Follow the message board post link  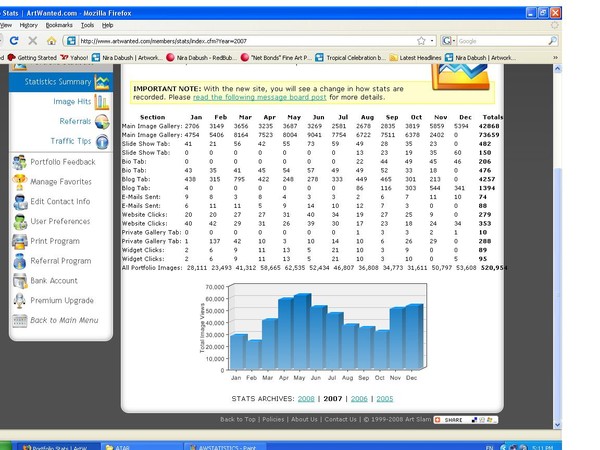[x=259, y=97]
